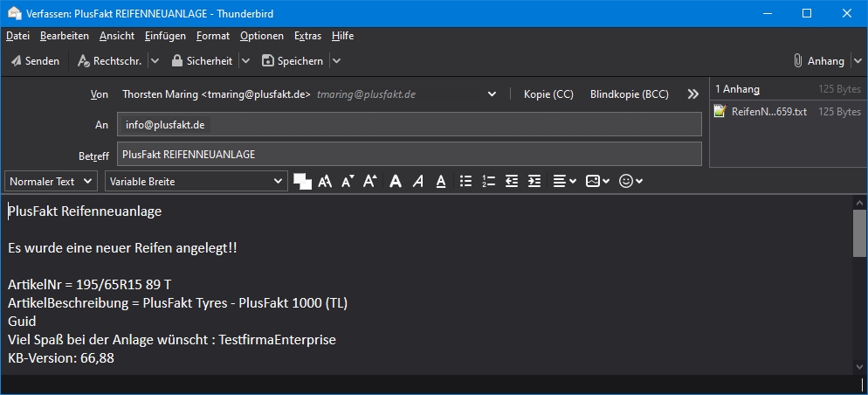The width and height of the screenshot is (868, 395).
Task: Click the Senden (send) button
Action: click(x=36, y=61)
